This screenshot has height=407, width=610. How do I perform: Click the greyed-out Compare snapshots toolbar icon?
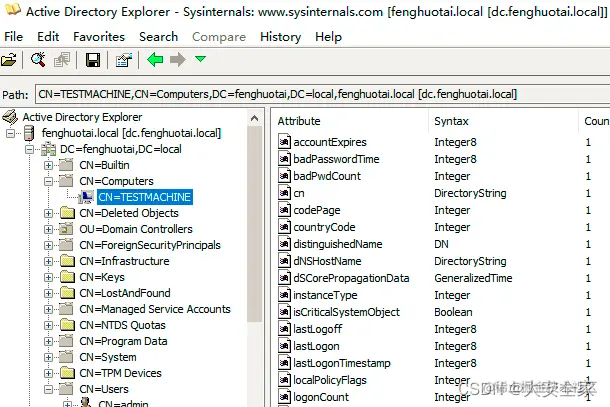tap(62, 60)
